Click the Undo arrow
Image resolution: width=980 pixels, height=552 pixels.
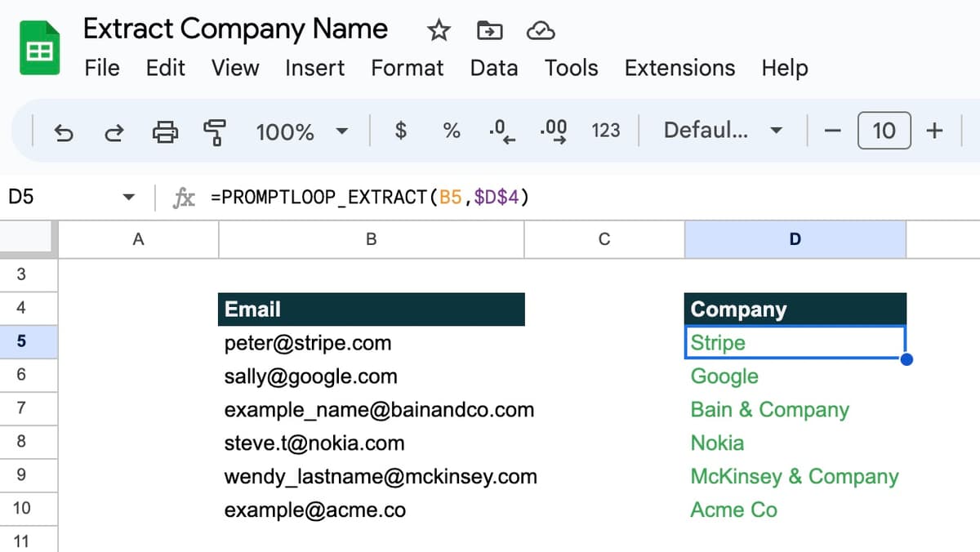click(64, 131)
